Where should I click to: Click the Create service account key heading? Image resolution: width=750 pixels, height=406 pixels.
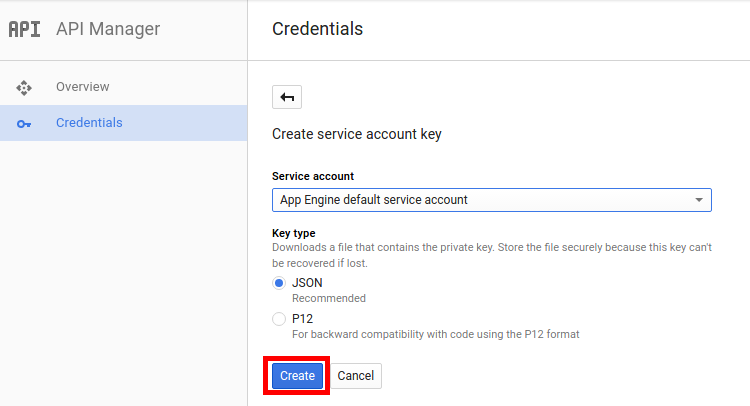pyautogui.click(x=357, y=134)
